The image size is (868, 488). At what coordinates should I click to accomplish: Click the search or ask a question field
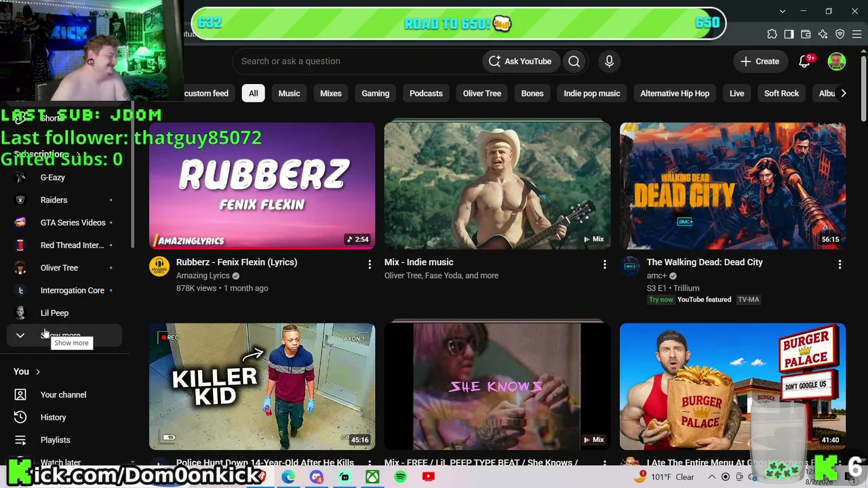(x=357, y=61)
